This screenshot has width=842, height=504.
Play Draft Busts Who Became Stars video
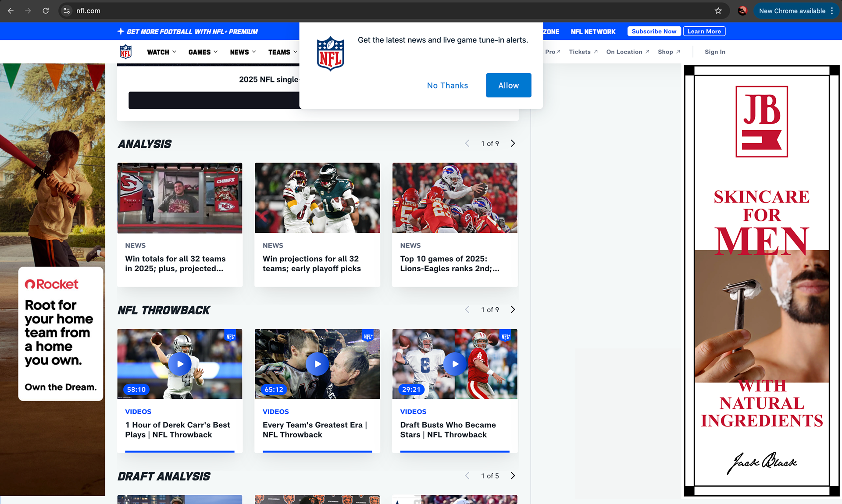[455, 364]
